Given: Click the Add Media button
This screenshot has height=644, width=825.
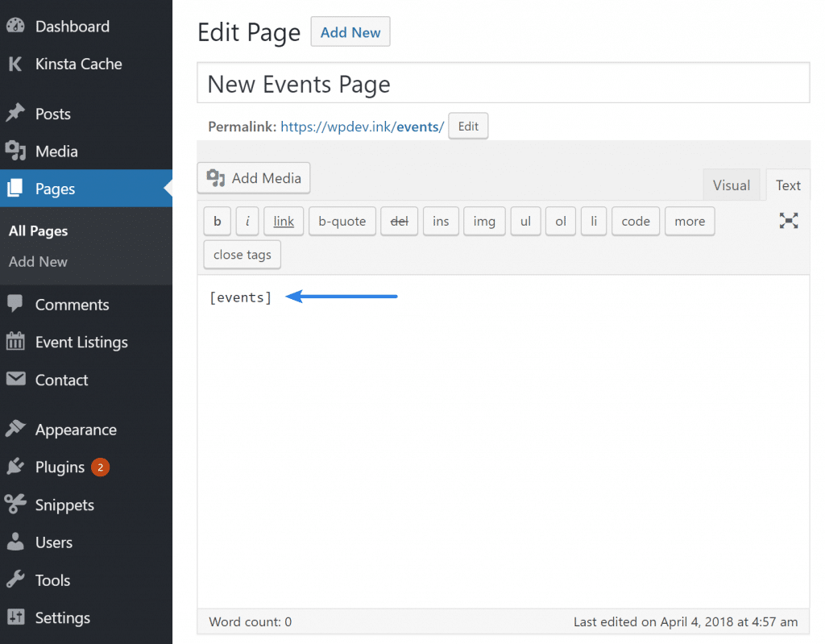Looking at the screenshot, I should point(253,177).
